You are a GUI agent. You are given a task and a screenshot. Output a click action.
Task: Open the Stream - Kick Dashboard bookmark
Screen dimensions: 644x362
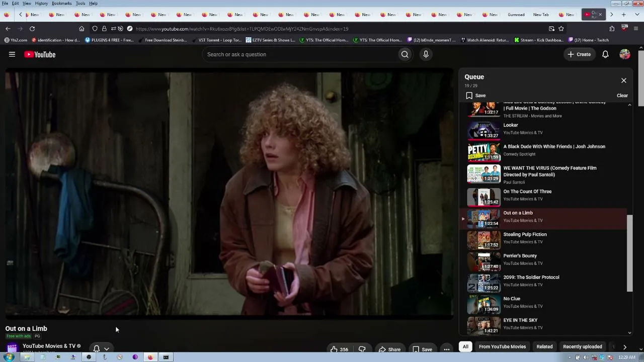(539, 40)
